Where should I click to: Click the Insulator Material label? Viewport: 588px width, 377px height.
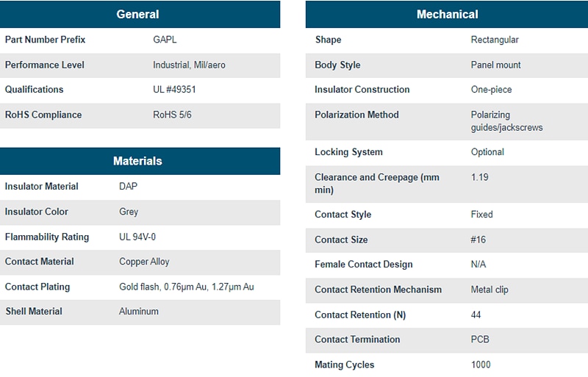click(x=42, y=187)
